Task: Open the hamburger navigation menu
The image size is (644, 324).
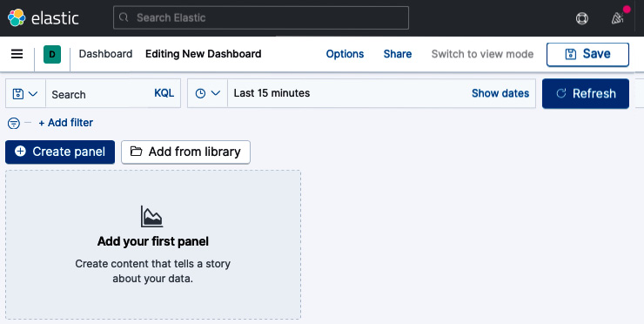Action: pos(17,54)
